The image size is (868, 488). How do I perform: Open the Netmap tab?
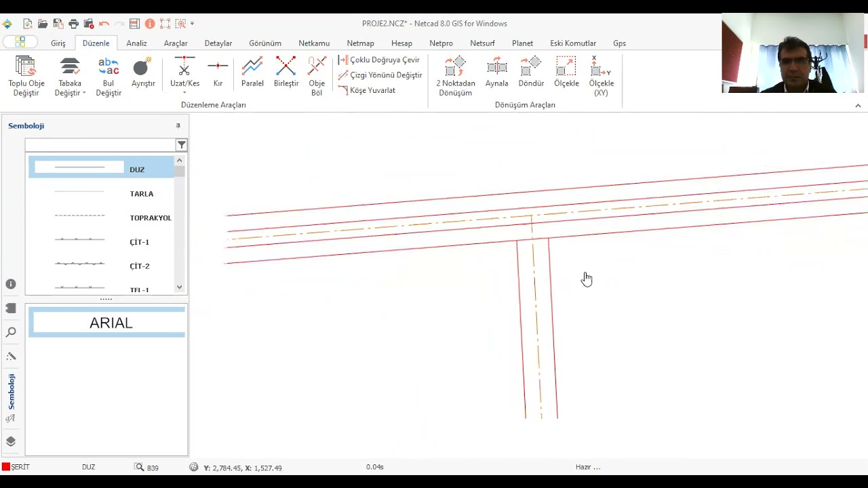click(x=361, y=43)
